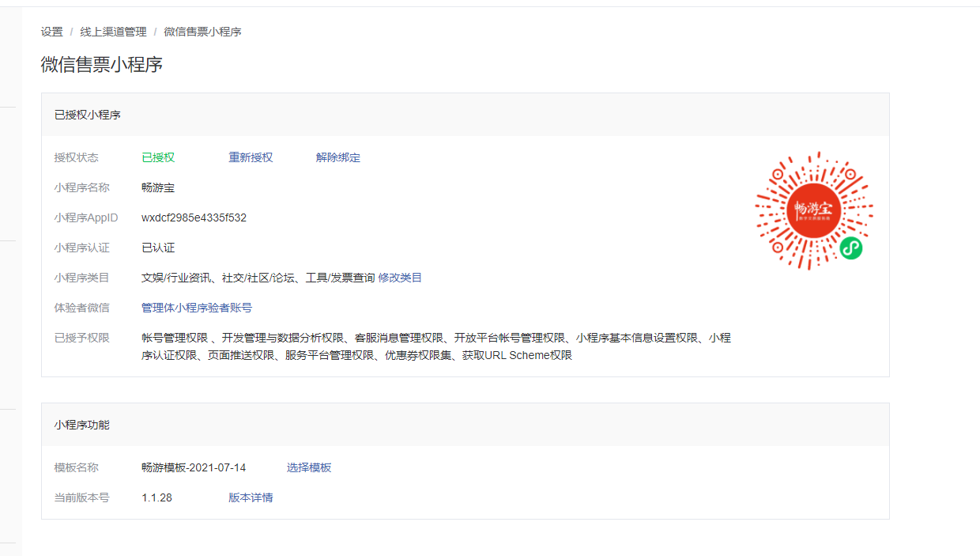This screenshot has height=556, width=980.
Task: Click the mini program name 畅游宝
Action: 158,187
